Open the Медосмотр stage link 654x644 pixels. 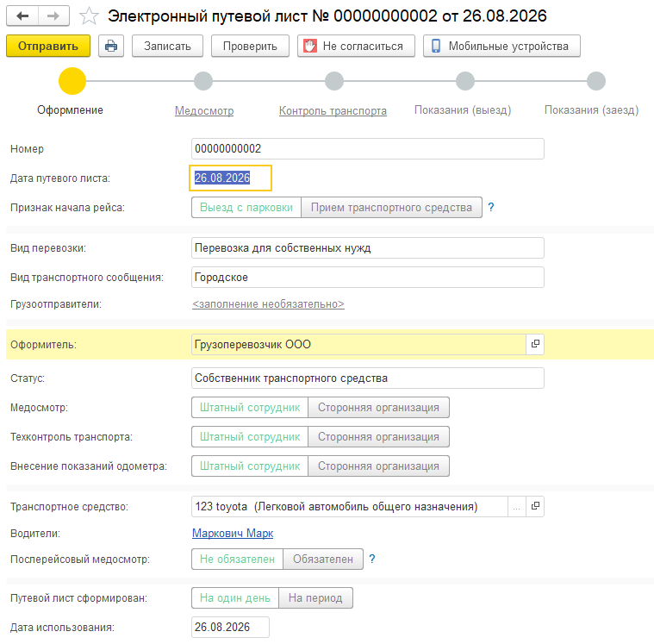click(x=204, y=110)
